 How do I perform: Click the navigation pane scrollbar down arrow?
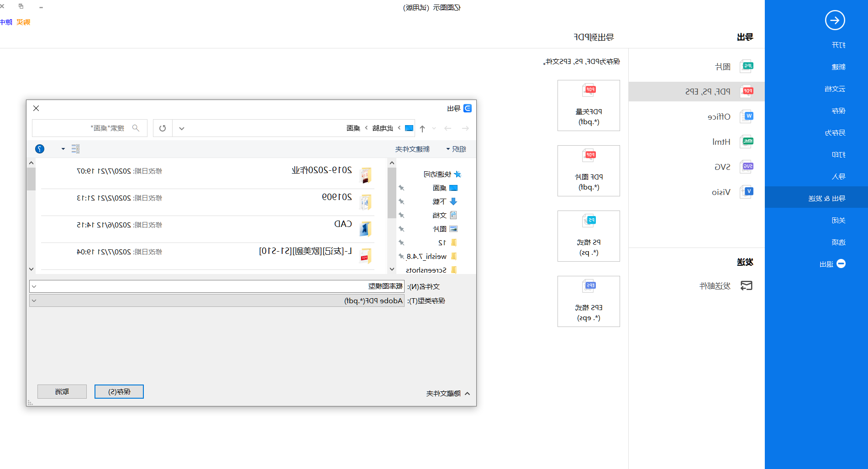click(392, 269)
